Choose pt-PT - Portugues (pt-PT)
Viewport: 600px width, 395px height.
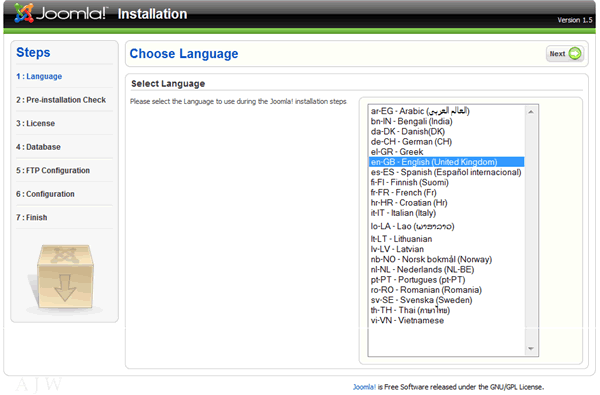point(447,280)
